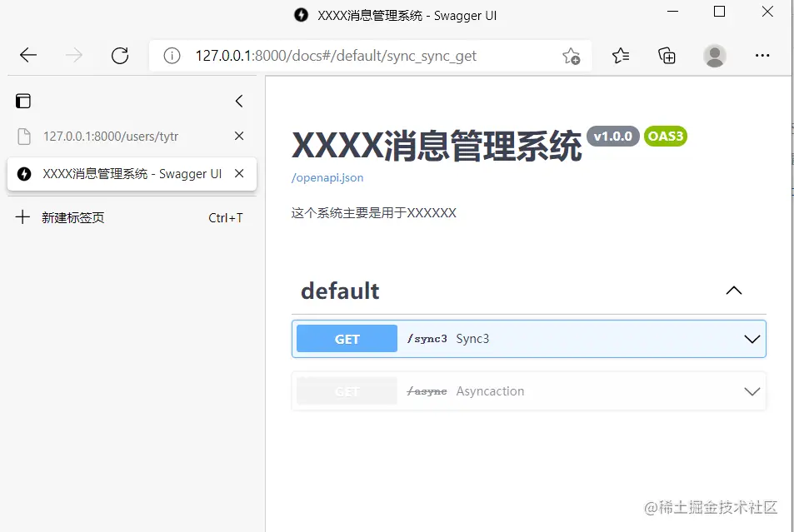
Task: Click the Swagger favicon in title bar
Action: [x=301, y=15]
